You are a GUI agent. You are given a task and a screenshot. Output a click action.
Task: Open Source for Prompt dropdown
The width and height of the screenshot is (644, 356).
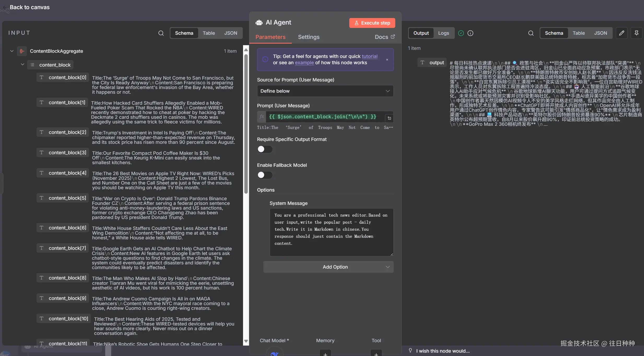[325, 91]
